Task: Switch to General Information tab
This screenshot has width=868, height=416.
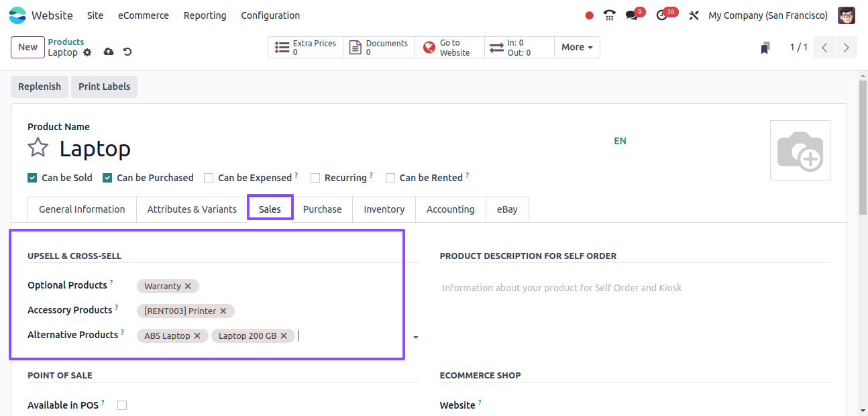Action: (82, 209)
